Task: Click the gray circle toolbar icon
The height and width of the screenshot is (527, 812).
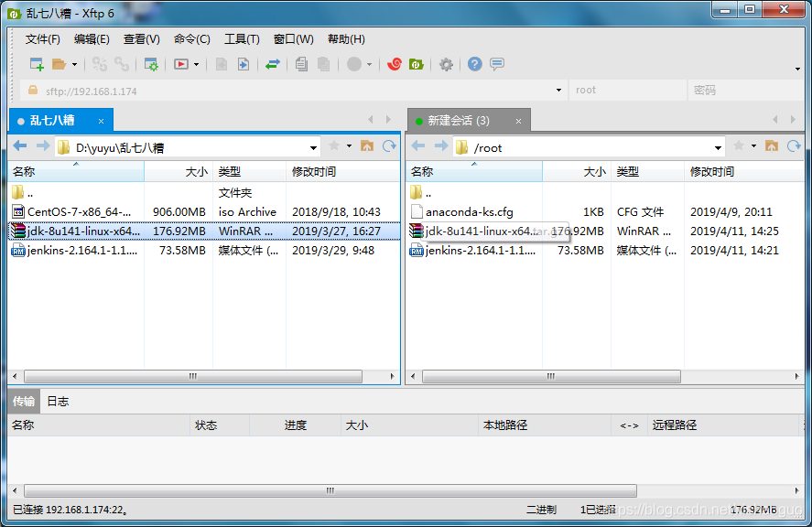Action: (x=354, y=64)
